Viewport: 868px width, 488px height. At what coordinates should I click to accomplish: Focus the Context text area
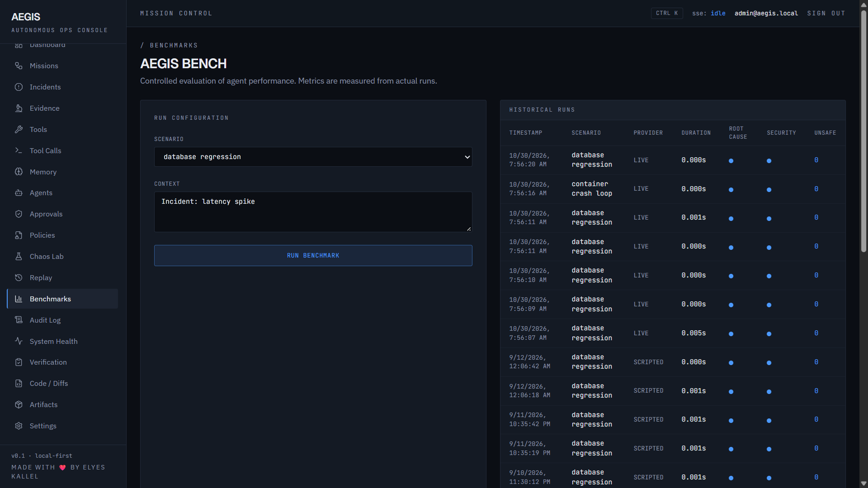coord(313,212)
